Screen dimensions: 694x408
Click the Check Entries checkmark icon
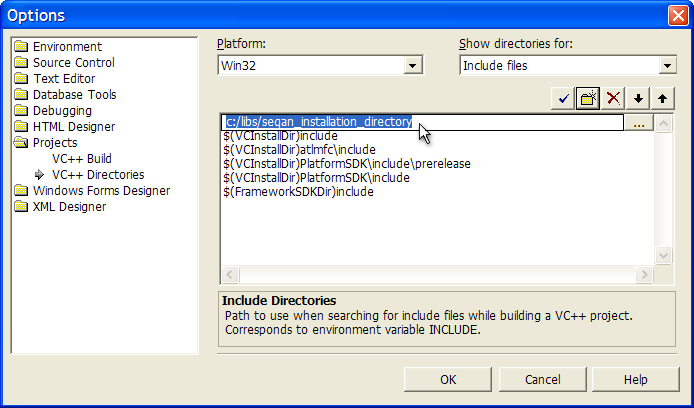click(x=564, y=97)
